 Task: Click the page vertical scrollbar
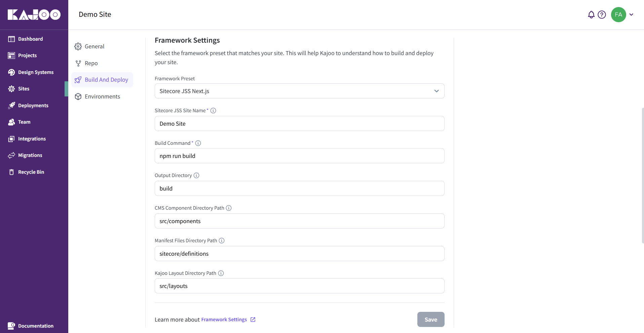pos(643,175)
